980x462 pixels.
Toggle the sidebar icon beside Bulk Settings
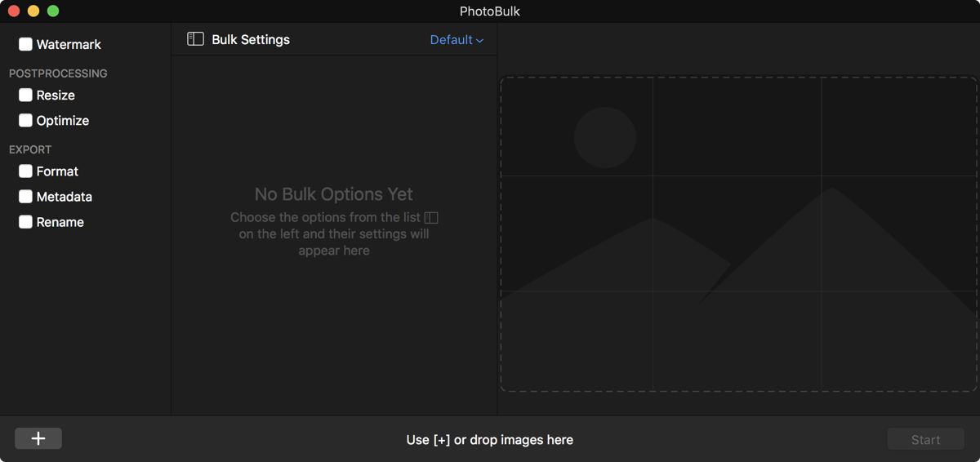pos(195,39)
